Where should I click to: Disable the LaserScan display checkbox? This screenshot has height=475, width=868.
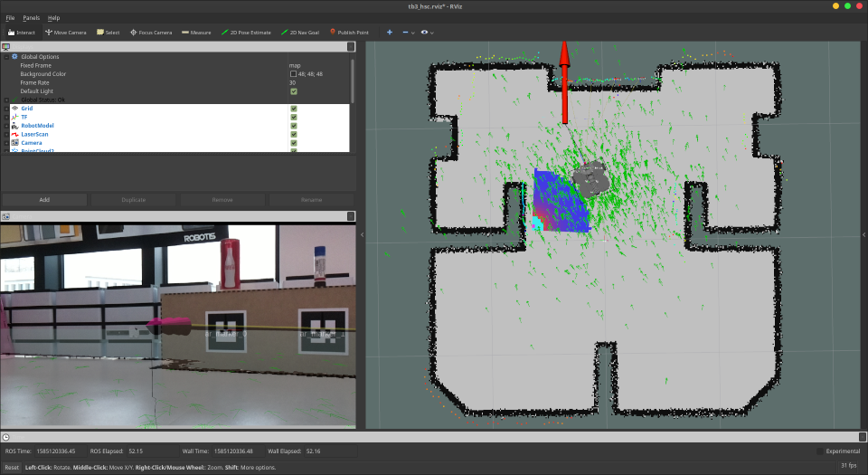(x=293, y=134)
